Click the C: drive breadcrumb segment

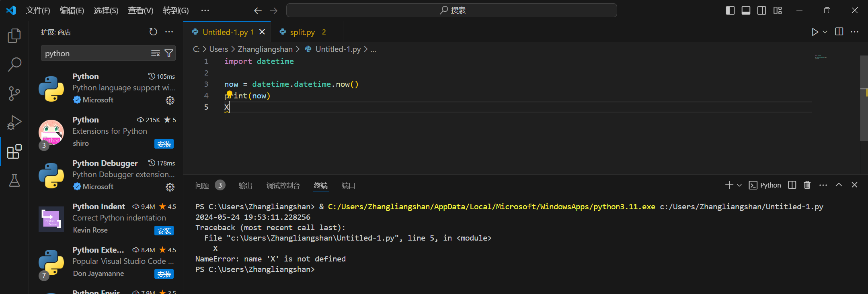196,49
